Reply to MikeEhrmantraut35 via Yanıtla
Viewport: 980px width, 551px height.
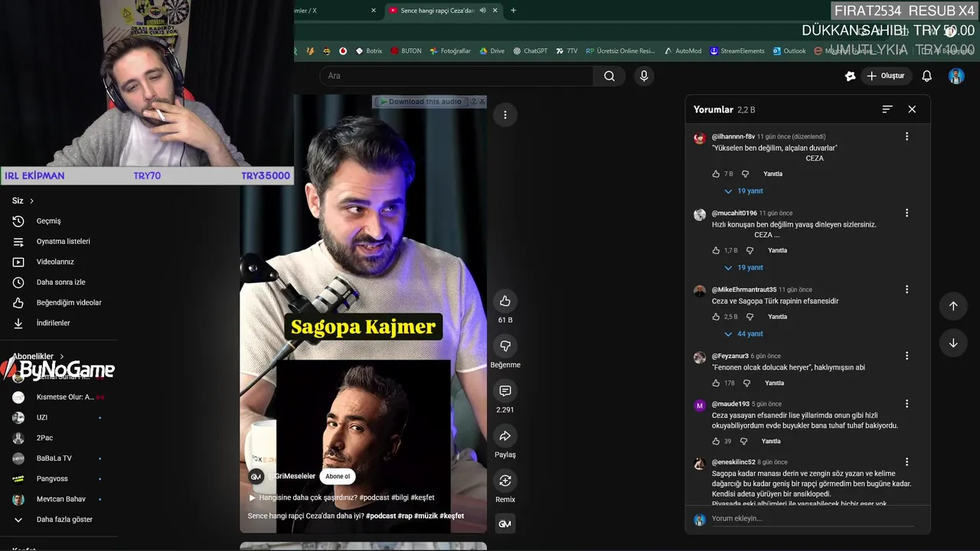[x=777, y=317]
